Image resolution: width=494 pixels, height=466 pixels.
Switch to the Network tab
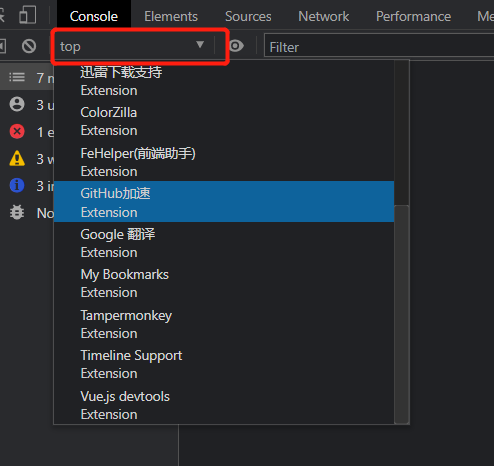pos(323,16)
